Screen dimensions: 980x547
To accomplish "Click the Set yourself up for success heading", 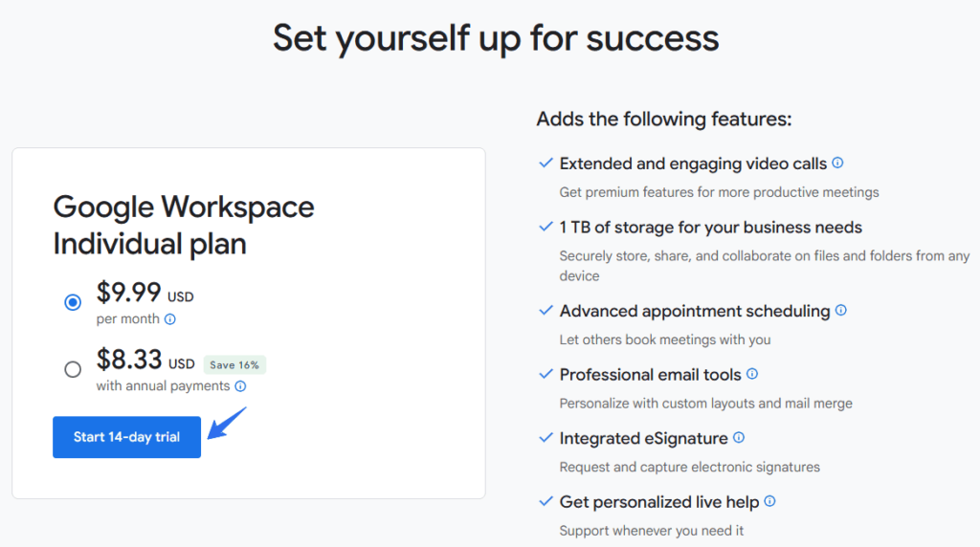I will [495, 38].
